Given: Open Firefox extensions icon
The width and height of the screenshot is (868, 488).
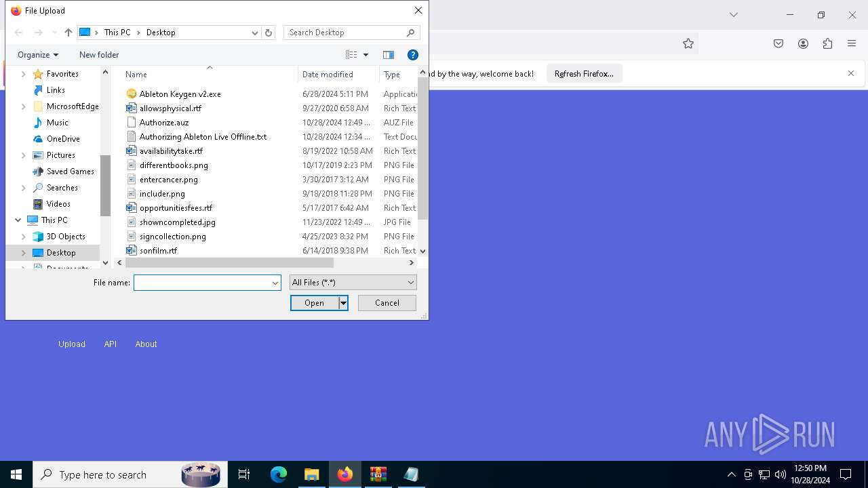Looking at the screenshot, I should click(827, 43).
